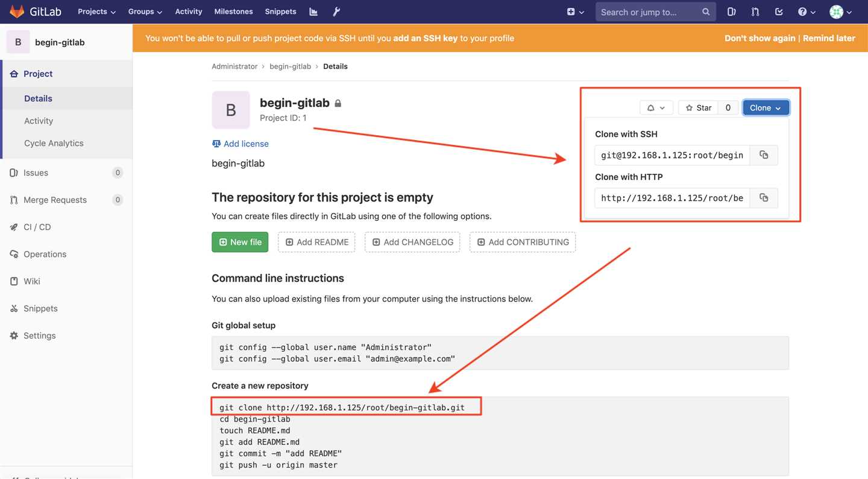The height and width of the screenshot is (479, 868).
Task: Open Details in the sidebar
Action: tap(68, 98)
